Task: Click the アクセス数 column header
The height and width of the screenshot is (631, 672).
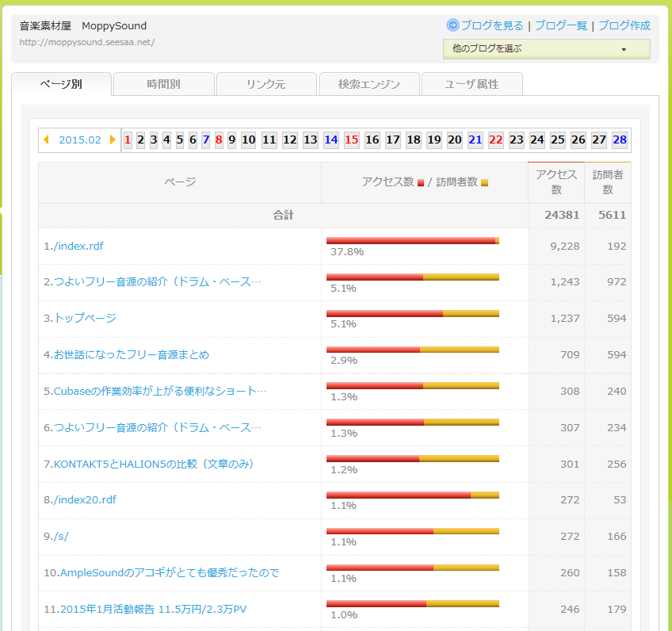Action: pyautogui.click(x=556, y=182)
